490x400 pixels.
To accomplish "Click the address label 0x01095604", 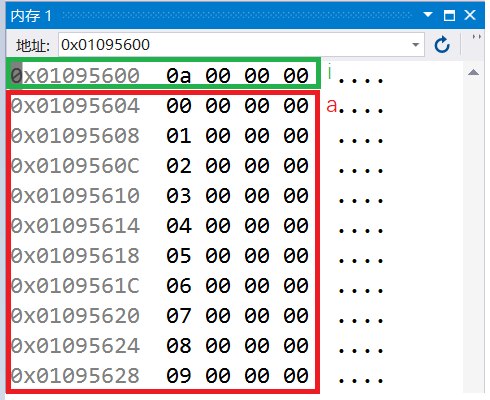I will [75, 106].
